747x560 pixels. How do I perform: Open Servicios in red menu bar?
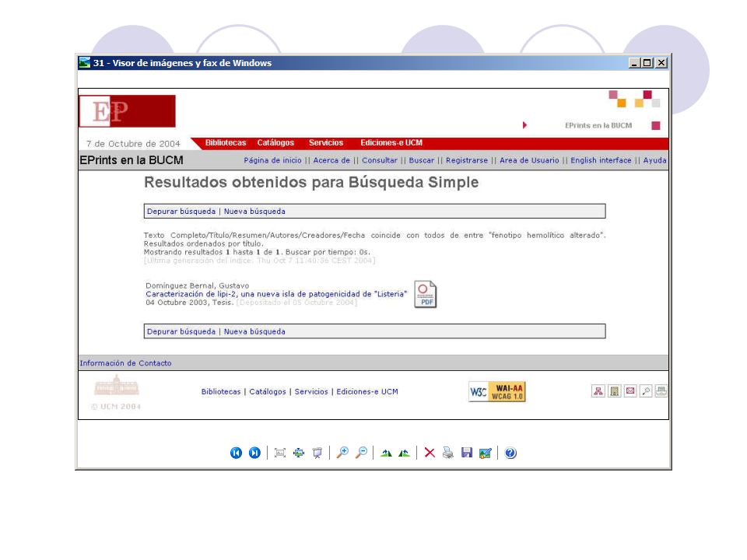326,143
